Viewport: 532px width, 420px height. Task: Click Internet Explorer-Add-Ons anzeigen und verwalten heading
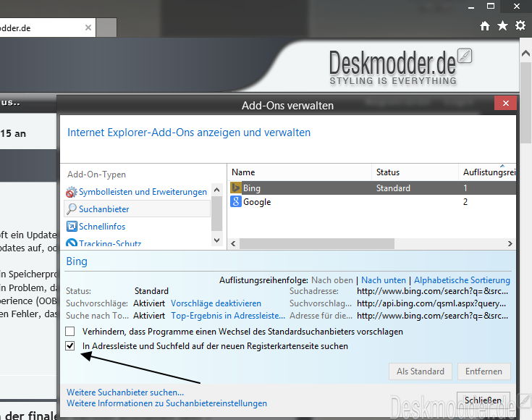(189, 133)
